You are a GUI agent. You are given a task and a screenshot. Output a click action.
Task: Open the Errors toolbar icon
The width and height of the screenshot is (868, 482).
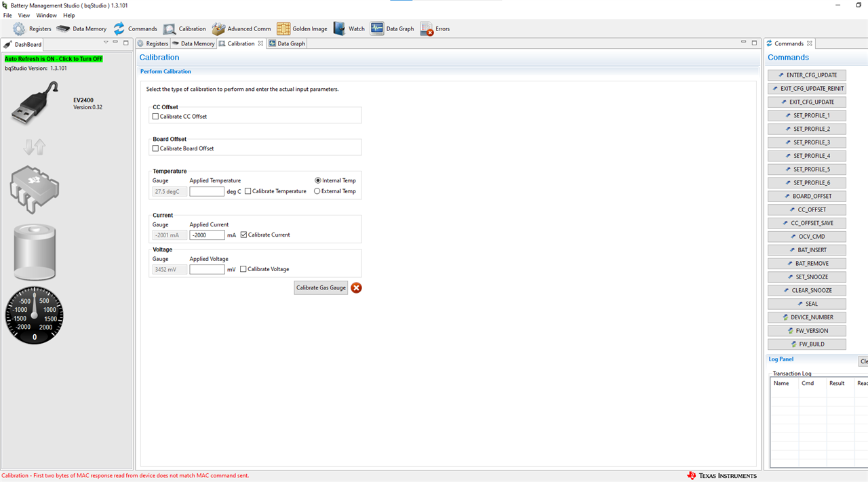pos(435,28)
